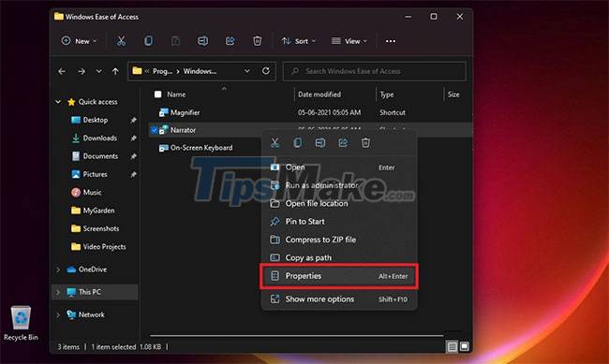Open the View dropdown
The height and width of the screenshot is (364, 609).
tap(349, 41)
